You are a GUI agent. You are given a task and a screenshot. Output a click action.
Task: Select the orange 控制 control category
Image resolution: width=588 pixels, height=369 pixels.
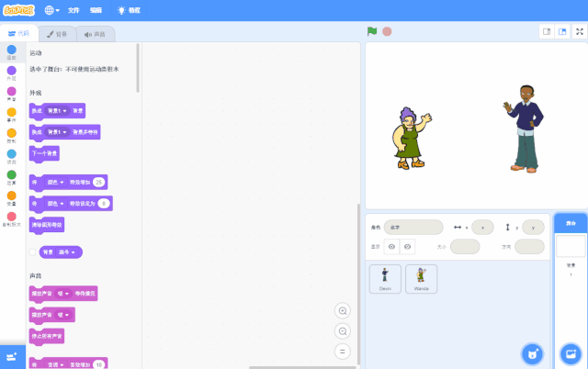coord(12,136)
